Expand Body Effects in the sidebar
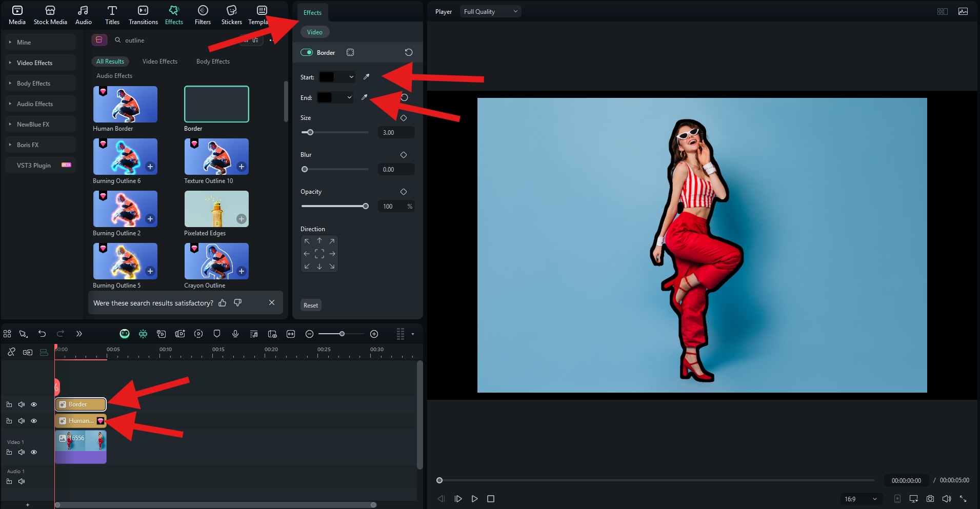 tap(41, 83)
